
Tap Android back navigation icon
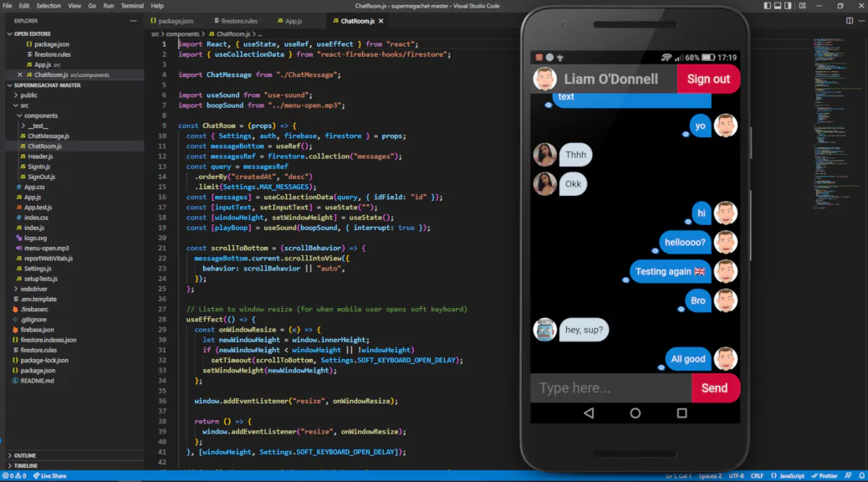click(589, 413)
